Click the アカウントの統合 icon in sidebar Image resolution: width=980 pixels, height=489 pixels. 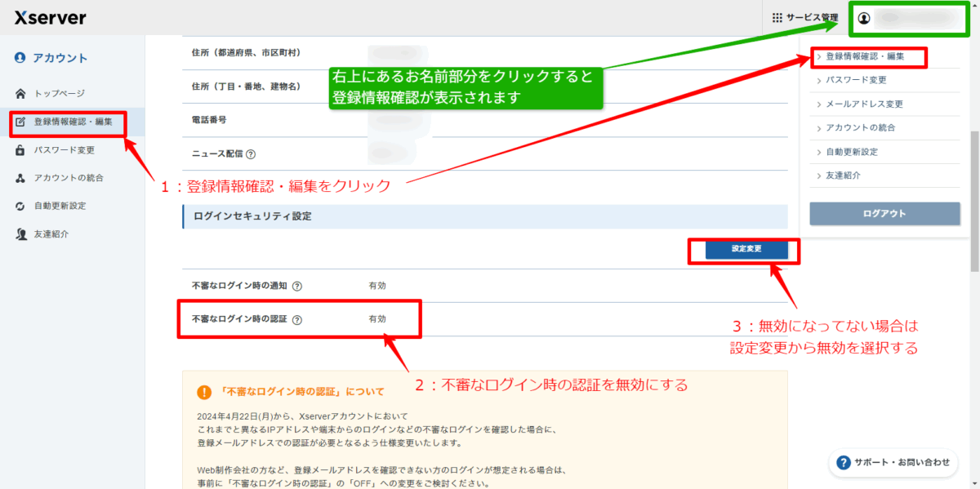[x=20, y=178]
